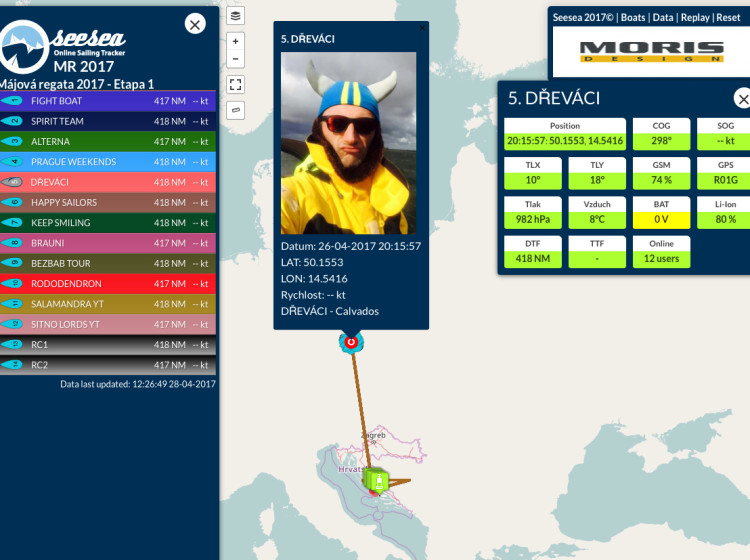Click the red boat marker on map
Screen dimensions: 750x560
pyautogui.click(x=351, y=342)
